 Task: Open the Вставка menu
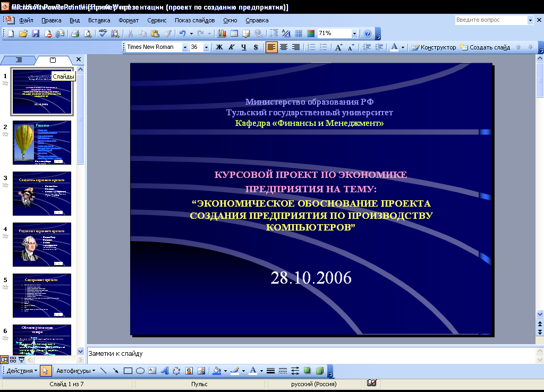(99, 21)
